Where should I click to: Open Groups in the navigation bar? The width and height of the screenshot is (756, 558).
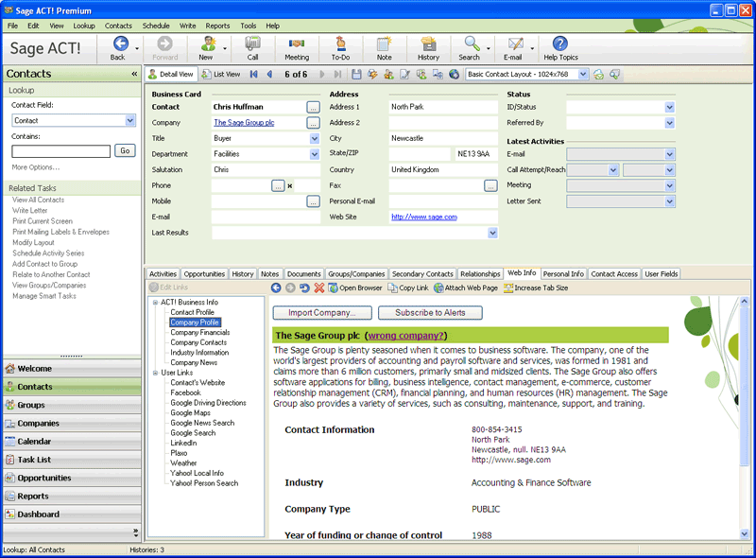[x=72, y=405]
